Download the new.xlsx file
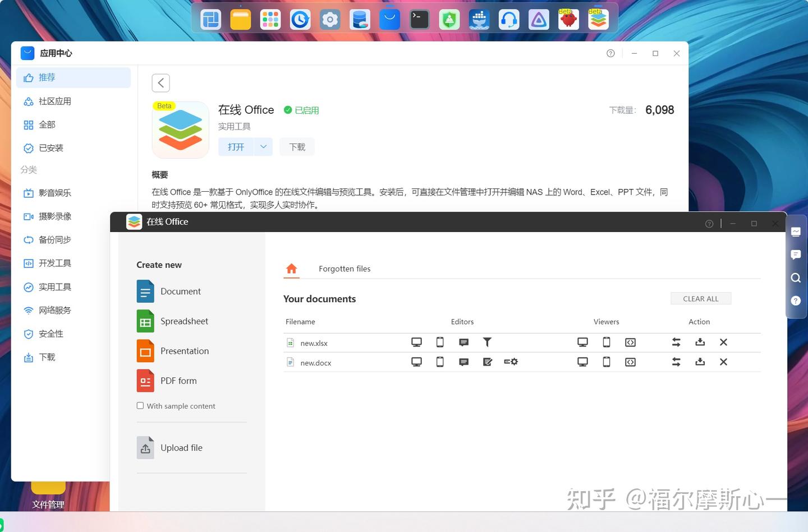808x532 pixels. [700, 342]
